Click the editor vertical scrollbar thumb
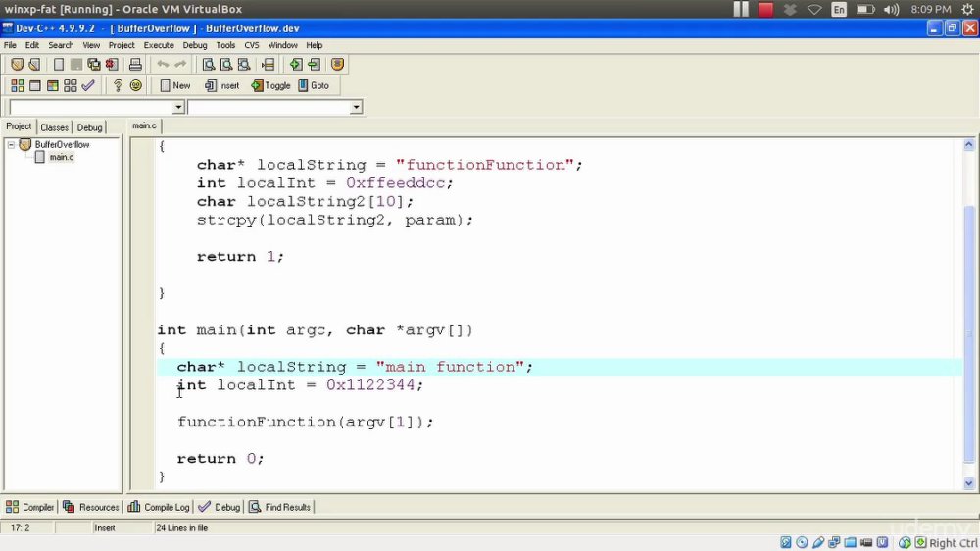This screenshot has height=551, width=980. click(969, 333)
